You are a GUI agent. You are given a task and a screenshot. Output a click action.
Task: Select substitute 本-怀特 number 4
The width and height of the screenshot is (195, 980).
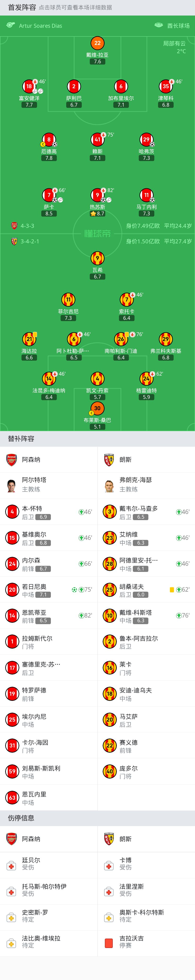pyautogui.click(x=49, y=512)
